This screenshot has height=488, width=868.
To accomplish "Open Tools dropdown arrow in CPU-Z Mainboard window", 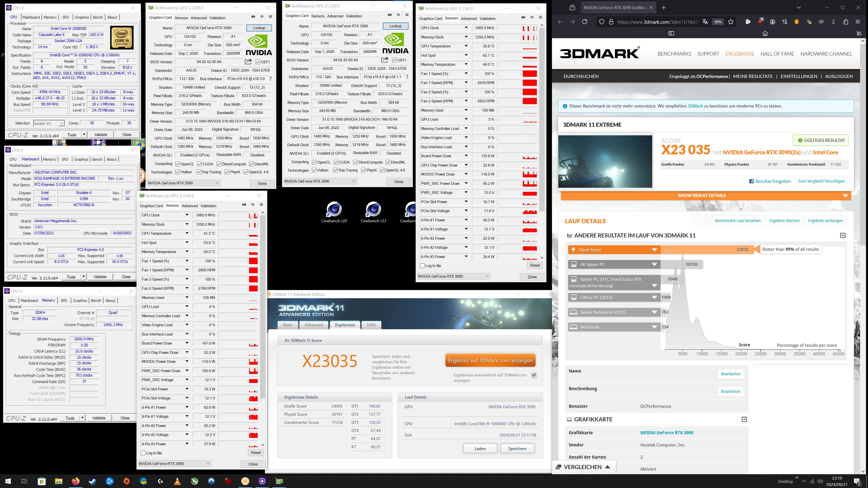I will tap(83, 277).
